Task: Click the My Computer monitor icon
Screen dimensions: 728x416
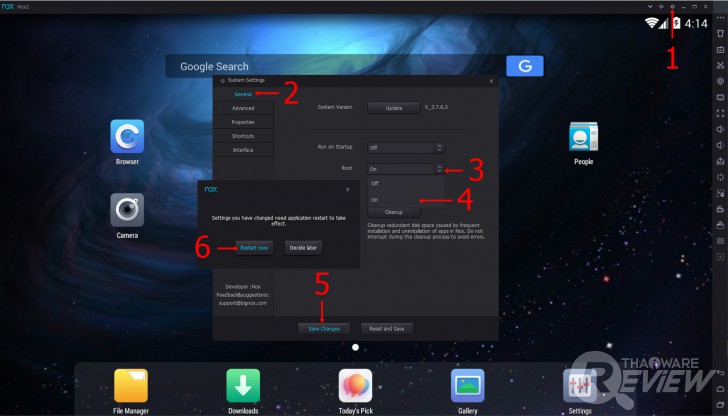Action: click(720, 98)
